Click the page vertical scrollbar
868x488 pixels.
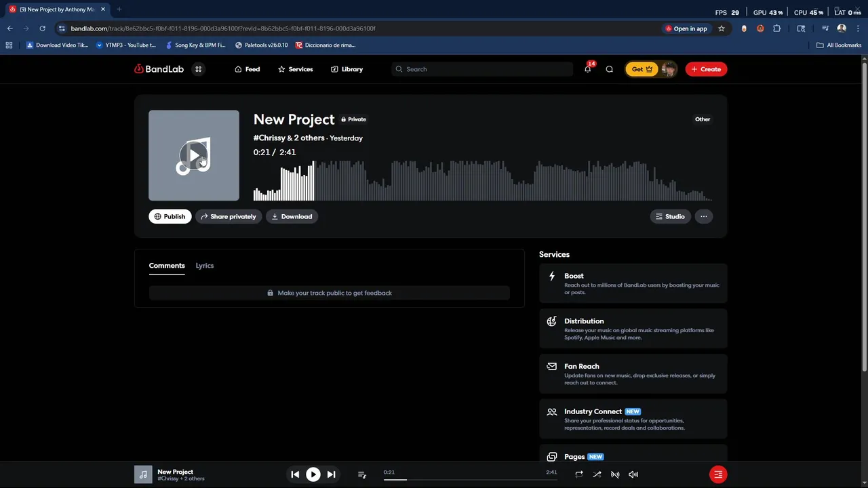pyautogui.click(x=864, y=217)
